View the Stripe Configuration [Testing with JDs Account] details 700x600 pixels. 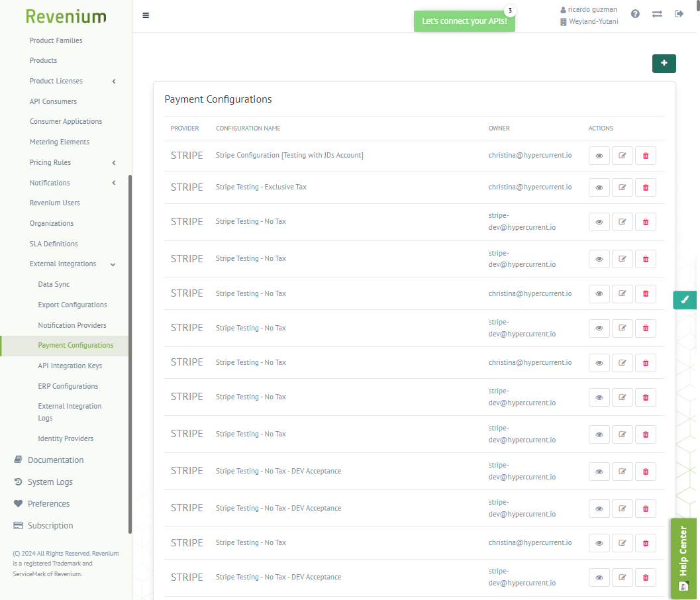[x=599, y=156]
